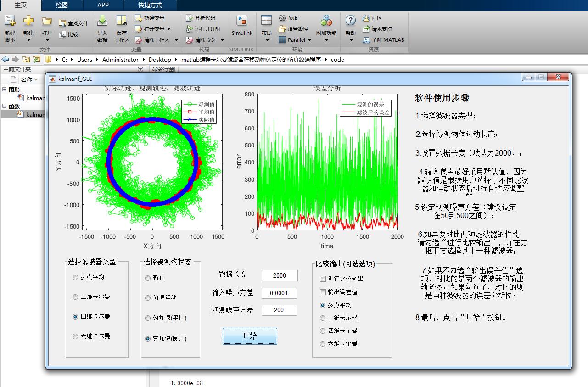Click Clear Workspace (清除工作区) icon
The height and width of the screenshot is (387, 588).
[139, 40]
